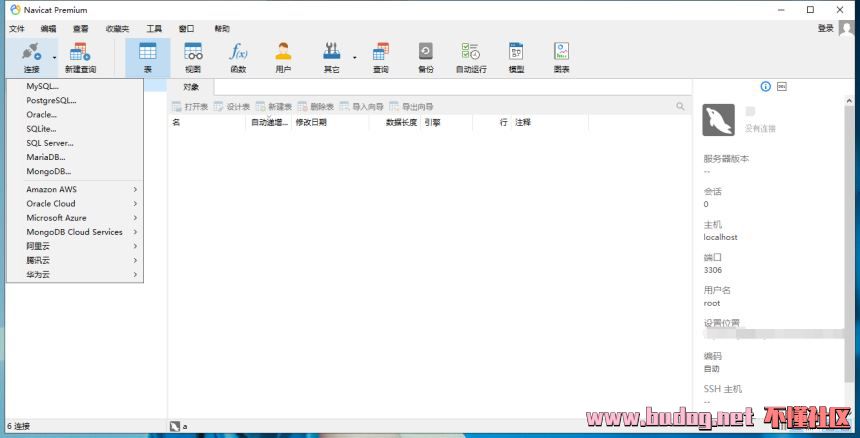Click the search magnifier icon in object toolbar

681,106
